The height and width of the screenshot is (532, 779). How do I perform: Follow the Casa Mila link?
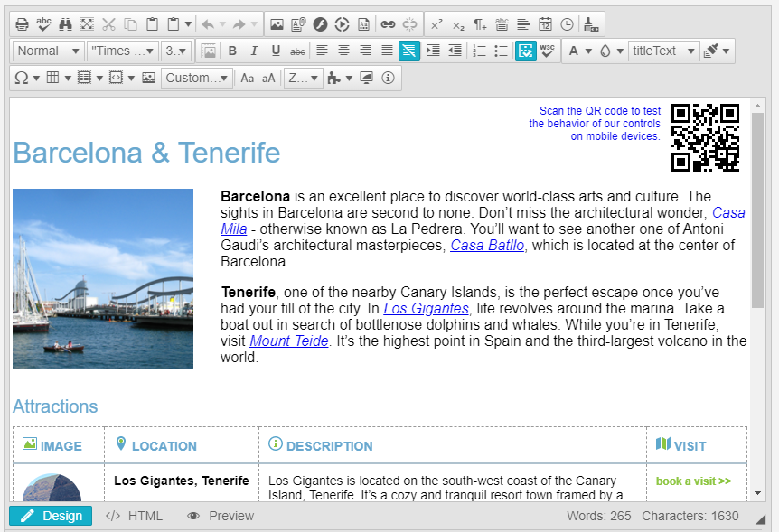pyautogui.click(x=728, y=212)
